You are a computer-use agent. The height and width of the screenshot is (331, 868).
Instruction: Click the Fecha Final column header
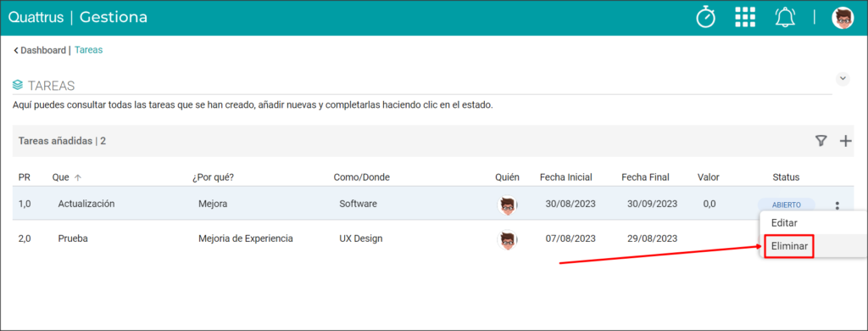point(645,177)
